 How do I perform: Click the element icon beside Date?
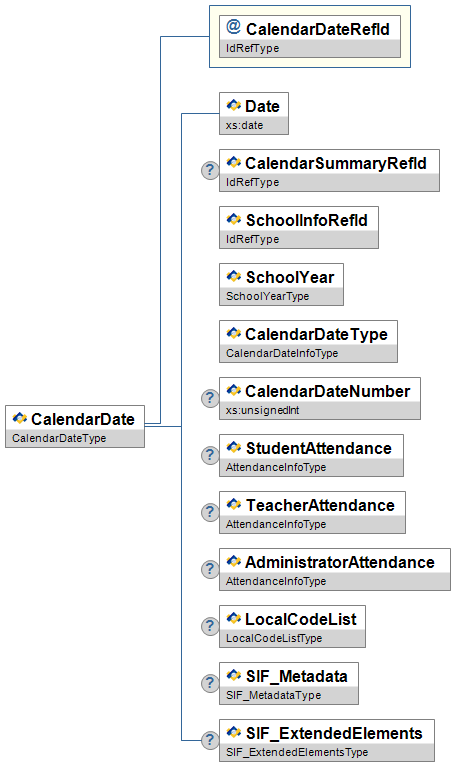[234, 105]
